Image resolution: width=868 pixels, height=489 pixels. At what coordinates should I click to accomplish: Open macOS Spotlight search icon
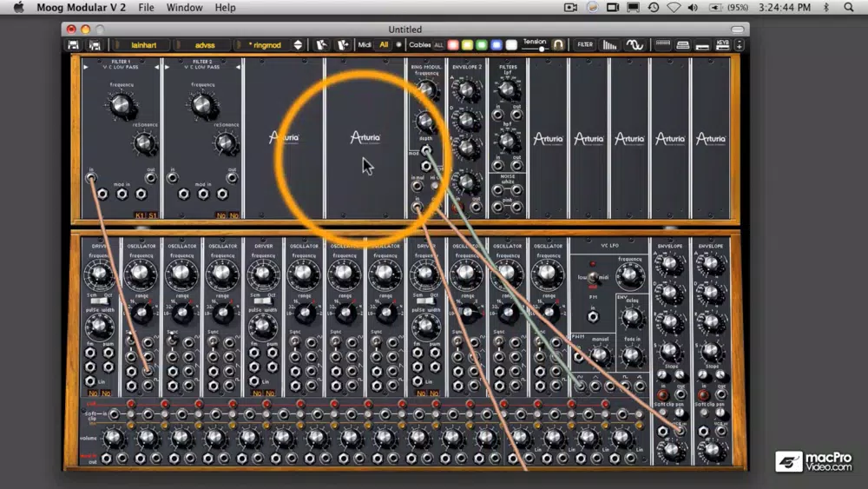pyautogui.click(x=849, y=7)
